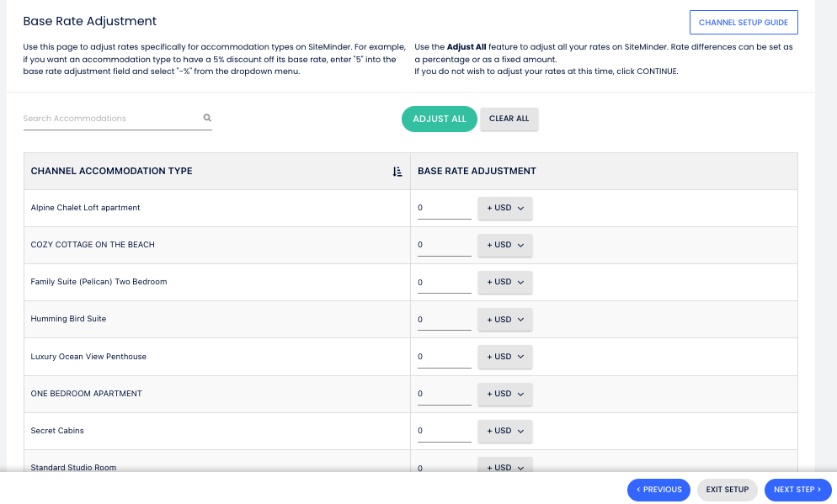The image size is (837, 504).
Task: Open Luxury Ocean View Penthouse currency dropdown
Action: [505, 357]
